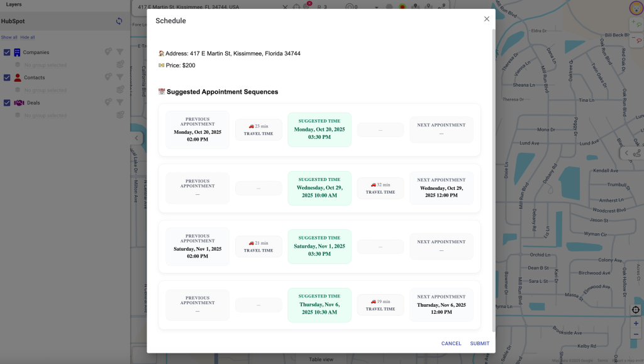Disable the Deals layer checkbox

7,102
